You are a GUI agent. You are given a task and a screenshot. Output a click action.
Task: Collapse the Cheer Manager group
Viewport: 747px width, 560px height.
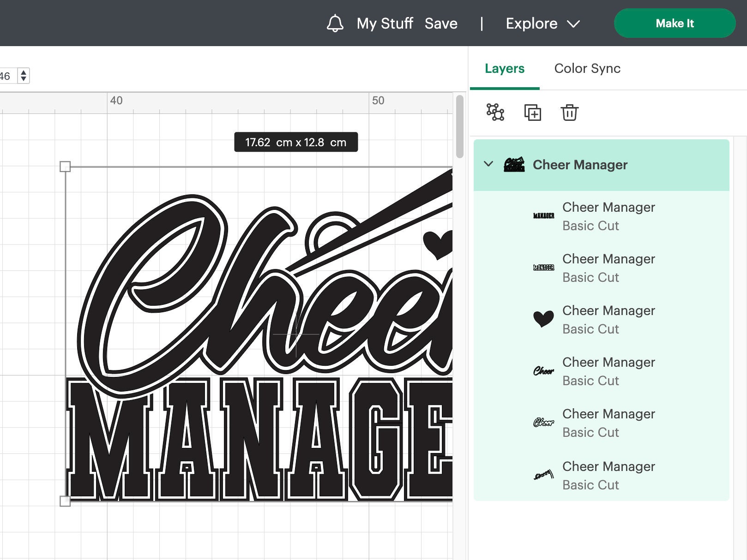click(489, 164)
